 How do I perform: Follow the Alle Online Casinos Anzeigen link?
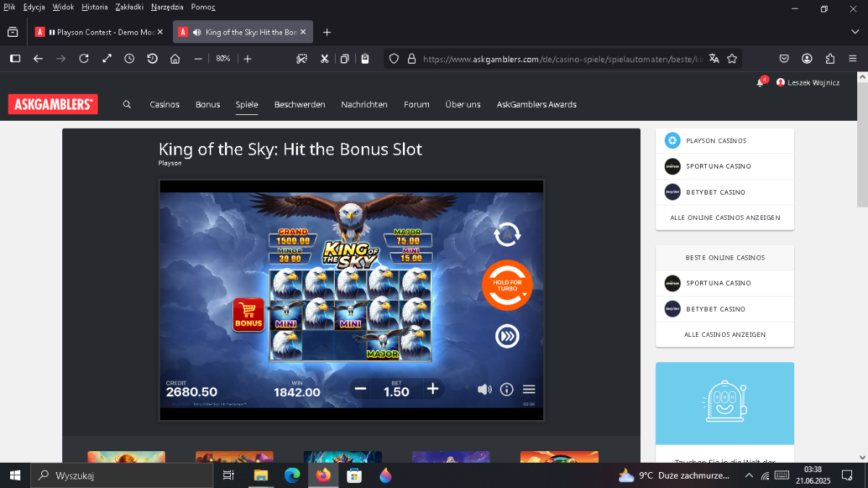tap(725, 218)
